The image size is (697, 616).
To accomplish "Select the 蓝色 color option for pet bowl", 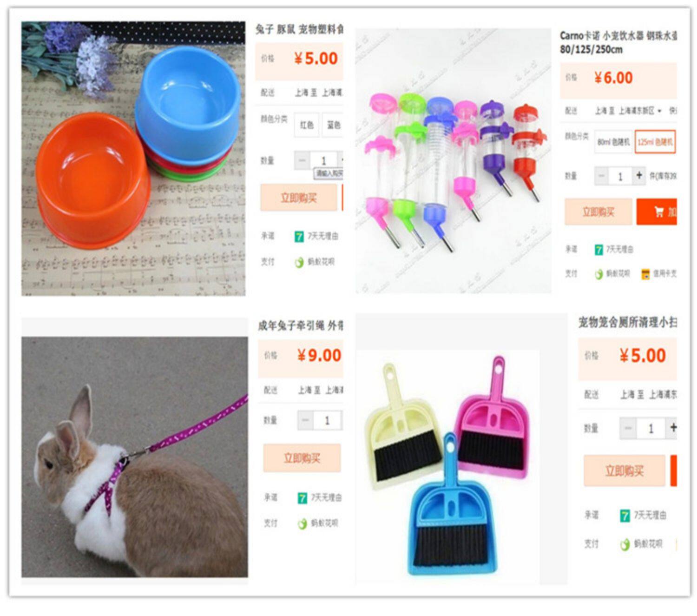I will tap(333, 125).
